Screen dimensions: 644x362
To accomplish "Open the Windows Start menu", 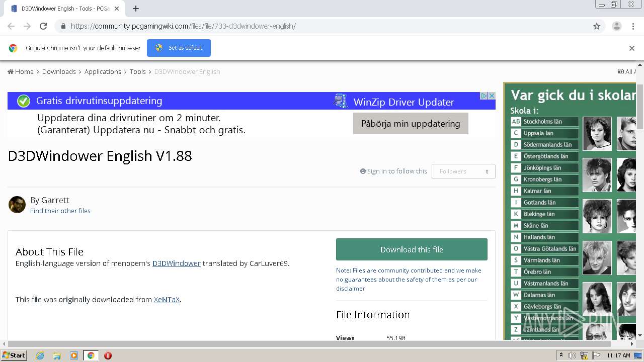I will pos(14,355).
